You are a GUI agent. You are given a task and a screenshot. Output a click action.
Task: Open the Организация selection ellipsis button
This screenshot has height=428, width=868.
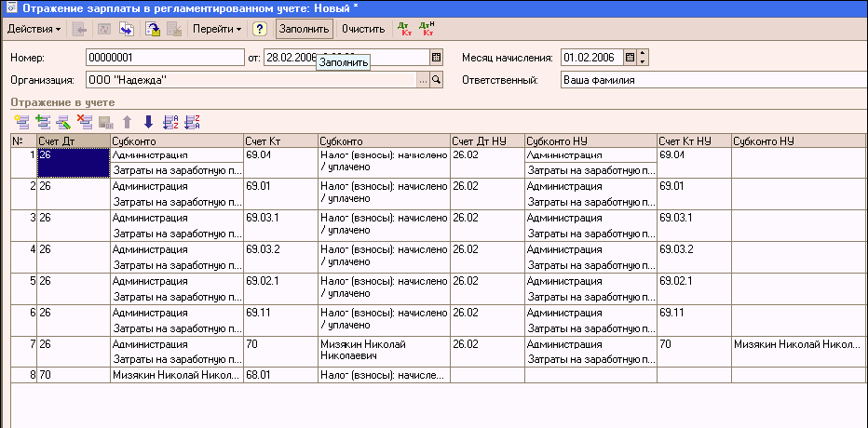point(423,80)
